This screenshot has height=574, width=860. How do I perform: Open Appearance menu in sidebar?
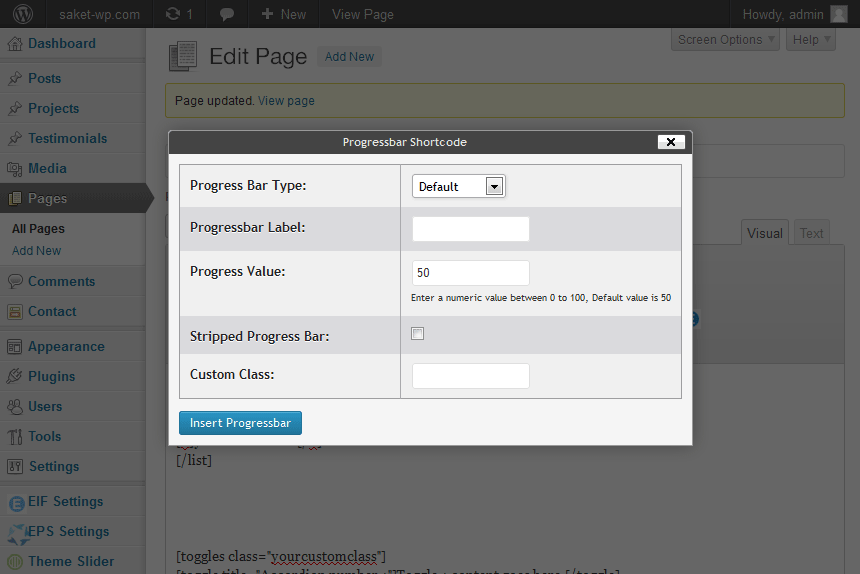pyautogui.click(x=66, y=346)
